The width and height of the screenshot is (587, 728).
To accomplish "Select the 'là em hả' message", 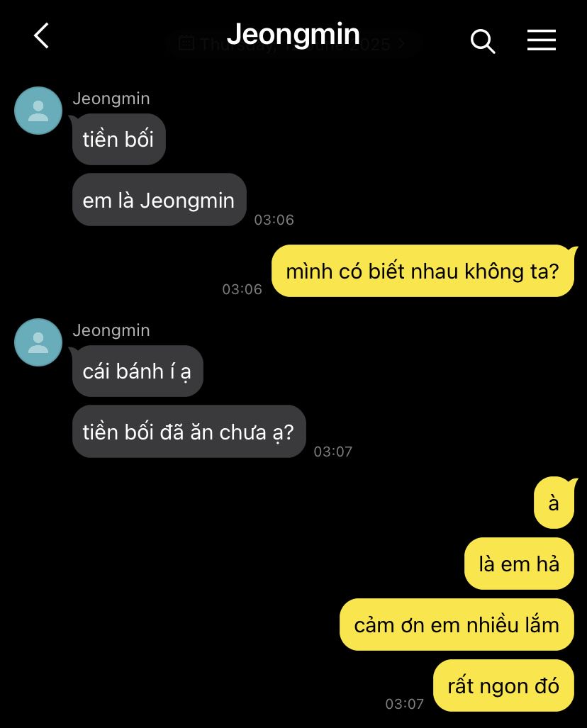I will click(519, 564).
